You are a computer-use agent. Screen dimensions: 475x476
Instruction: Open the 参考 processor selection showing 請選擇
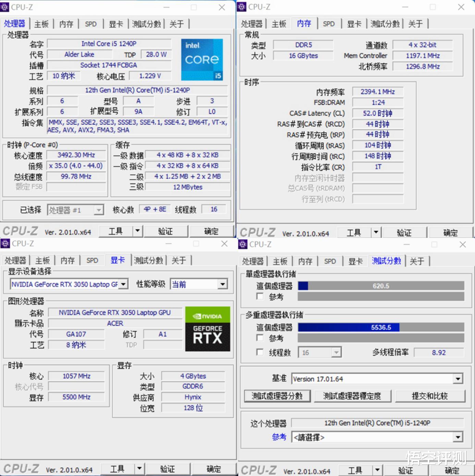click(x=458, y=437)
